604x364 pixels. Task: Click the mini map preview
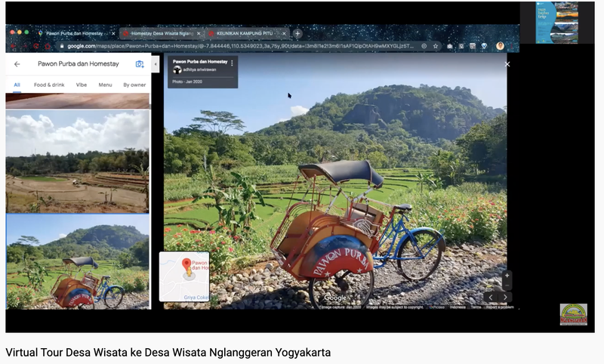(x=184, y=276)
